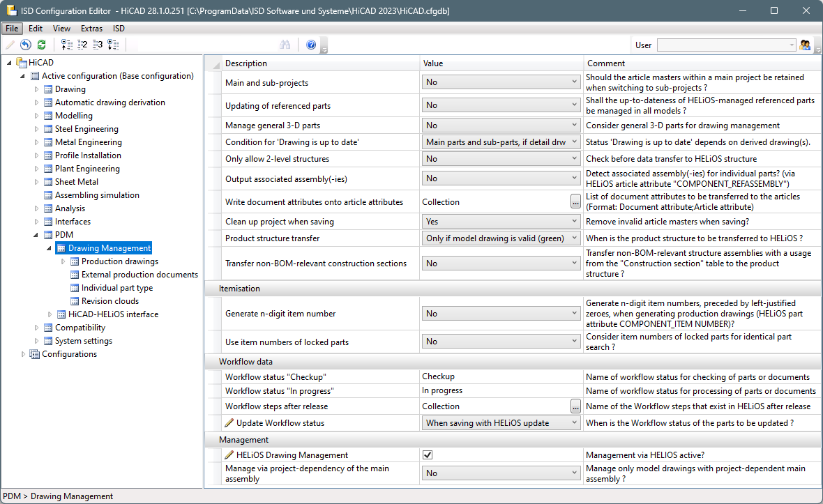This screenshot has height=504, width=823.
Task: Open help with the blue question mark icon
Action: (x=311, y=45)
